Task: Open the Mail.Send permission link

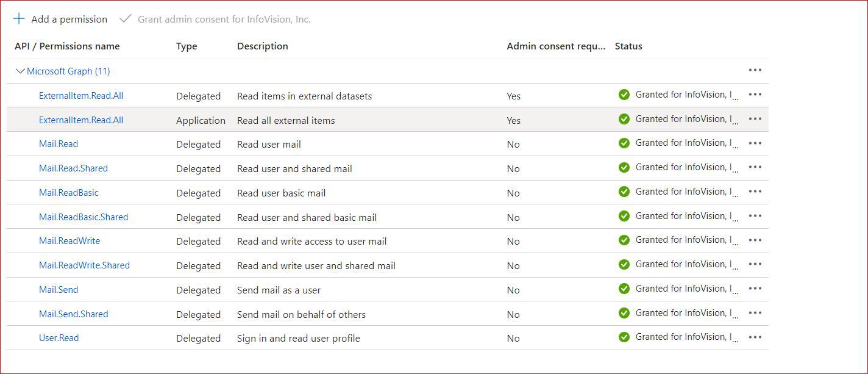Action: (x=59, y=290)
